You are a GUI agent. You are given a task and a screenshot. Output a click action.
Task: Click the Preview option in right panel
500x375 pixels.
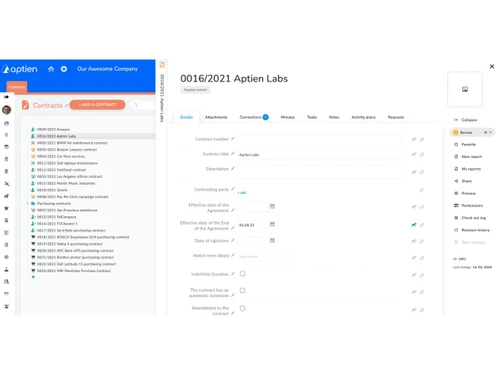point(465,193)
